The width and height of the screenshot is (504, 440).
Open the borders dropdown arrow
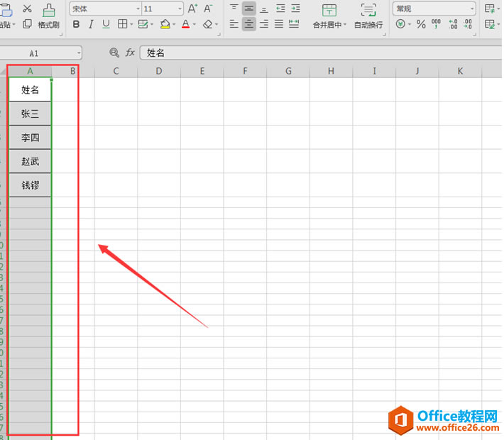(x=131, y=24)
